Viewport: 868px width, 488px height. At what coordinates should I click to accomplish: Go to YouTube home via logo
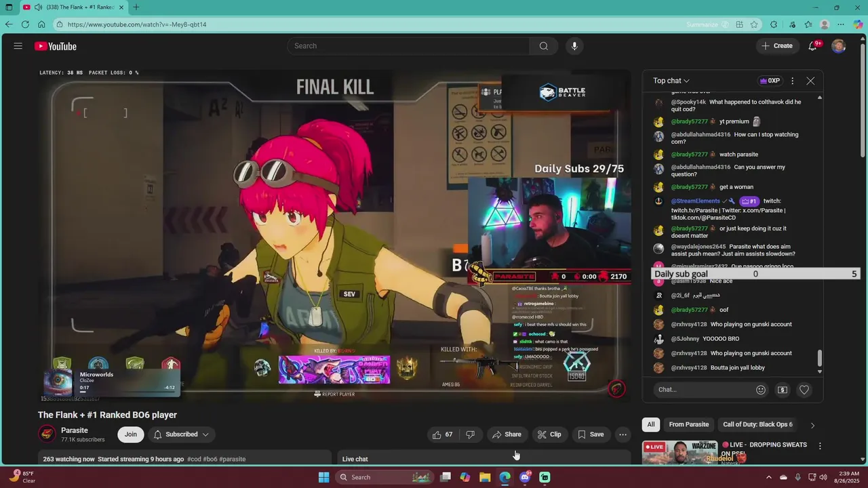(56, 46)
